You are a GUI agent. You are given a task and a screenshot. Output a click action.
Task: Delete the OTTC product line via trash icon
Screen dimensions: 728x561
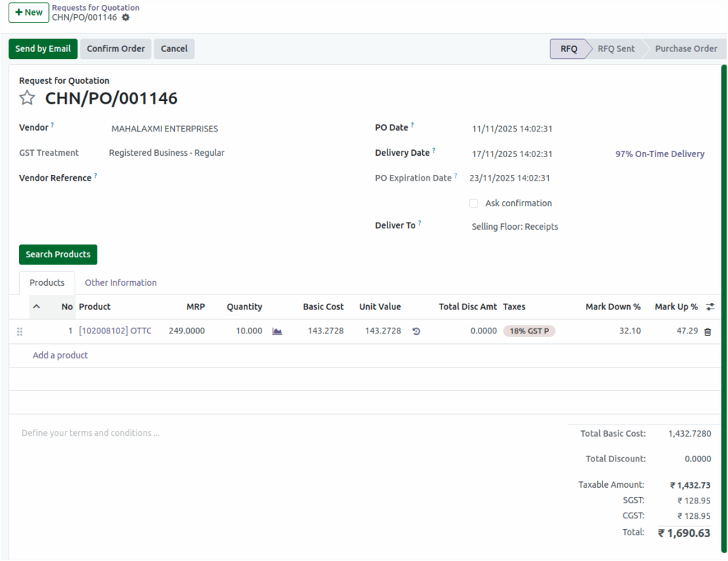[x=707, y=331]
